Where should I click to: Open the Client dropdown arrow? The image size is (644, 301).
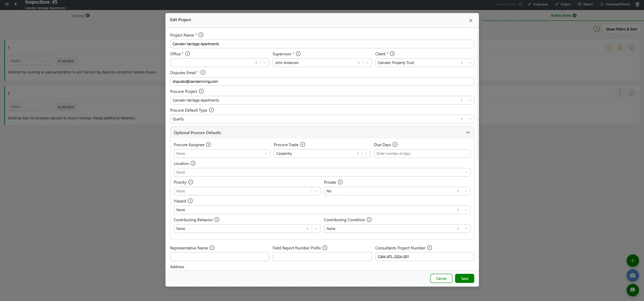click(x=470, y=63)
